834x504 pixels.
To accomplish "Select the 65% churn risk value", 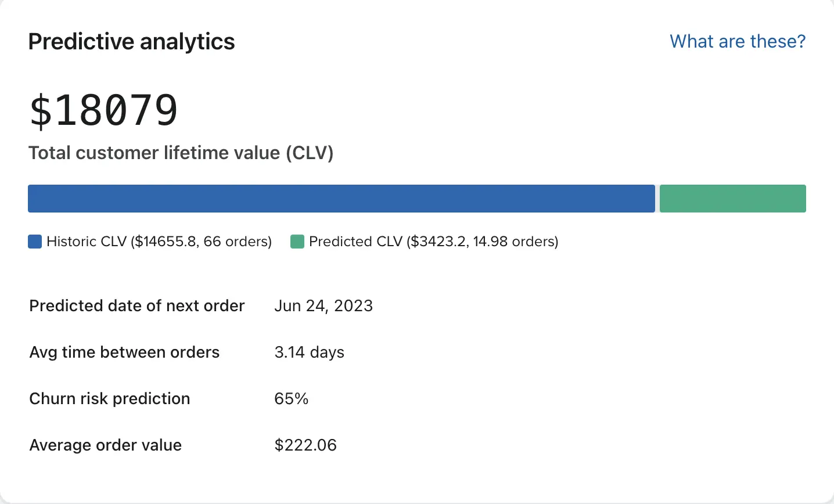I will click(x=291, y=399).
